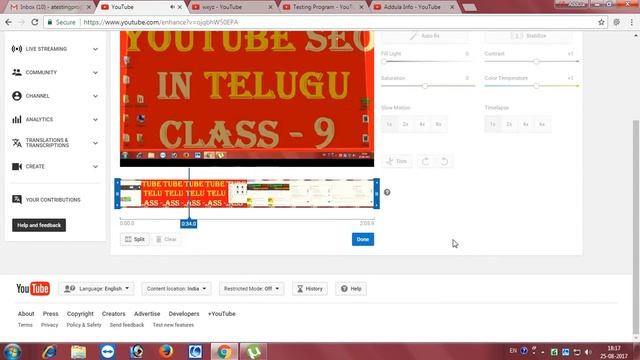Bookmark page with star icon
The image size is (640, 360).
(601, 22)
